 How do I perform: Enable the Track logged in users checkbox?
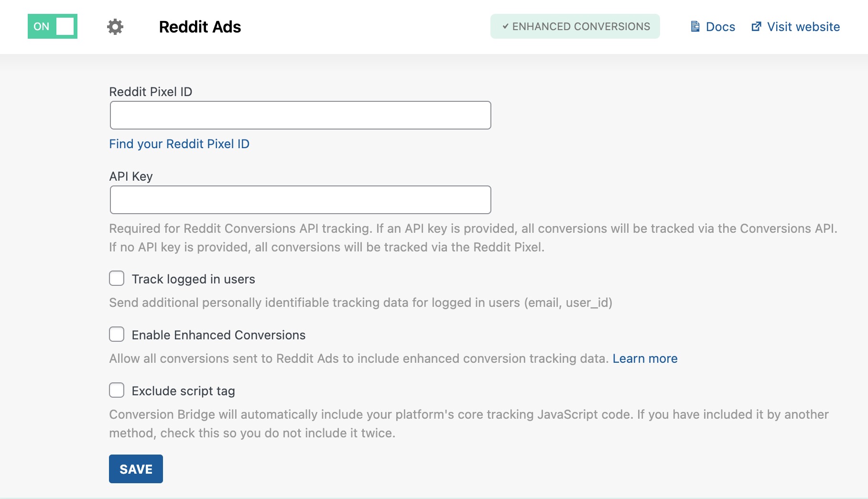[x=116, y=279]
